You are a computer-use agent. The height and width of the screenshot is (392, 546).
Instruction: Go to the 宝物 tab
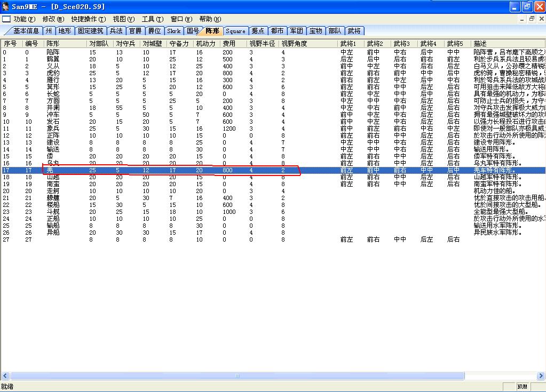[315, 31]
